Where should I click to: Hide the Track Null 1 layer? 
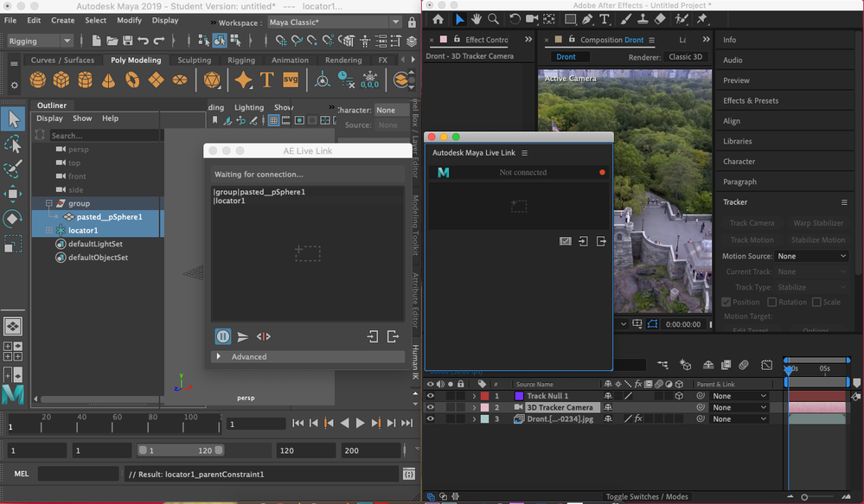[431, 395]
